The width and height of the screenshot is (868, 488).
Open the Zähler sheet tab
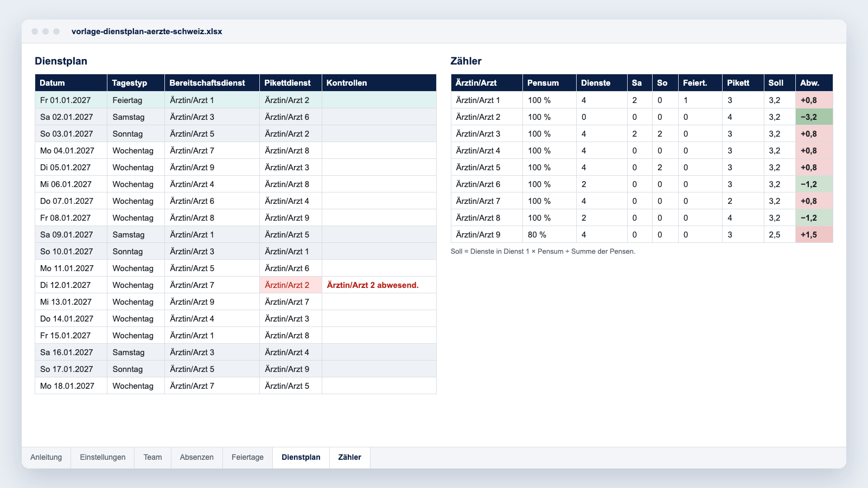pyautogui.click(x=349, y=457)
